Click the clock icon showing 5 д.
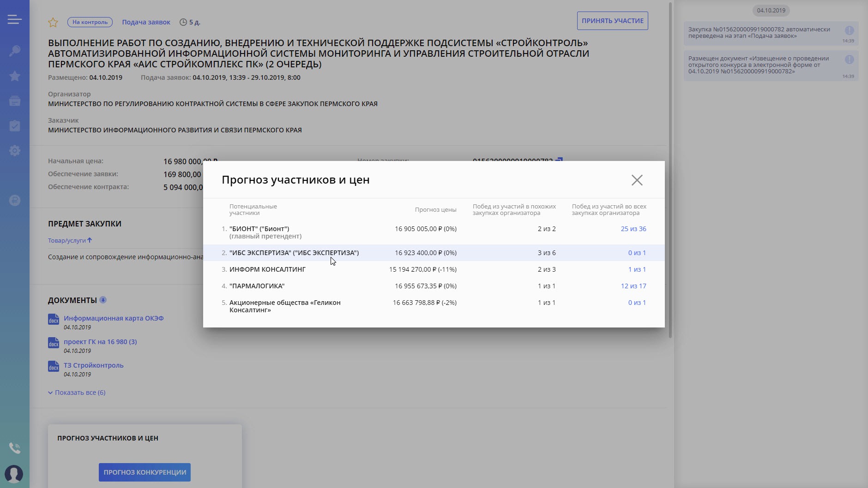The image size is (868, 488). (183, 22)
